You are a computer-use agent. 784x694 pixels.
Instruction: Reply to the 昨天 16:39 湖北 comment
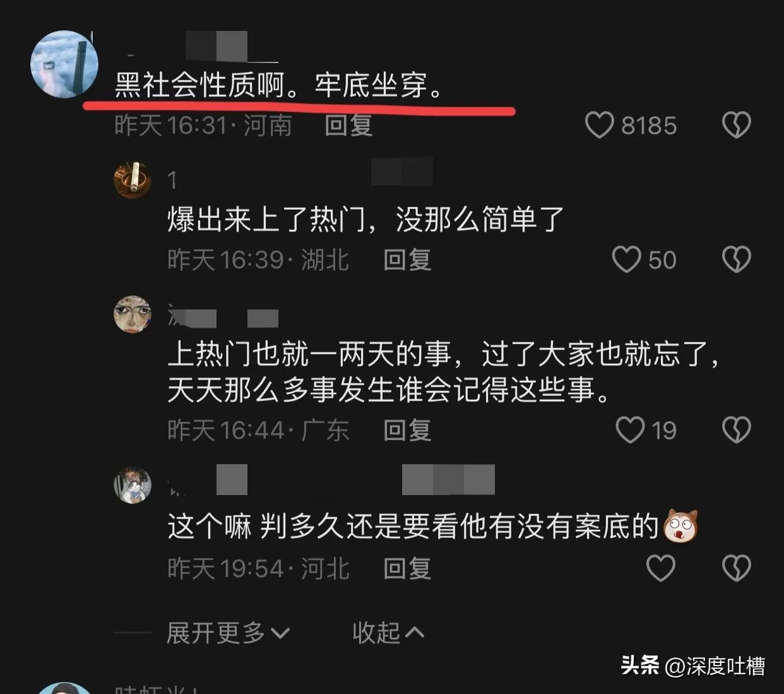pyautogui.click(x=407, y=260)
